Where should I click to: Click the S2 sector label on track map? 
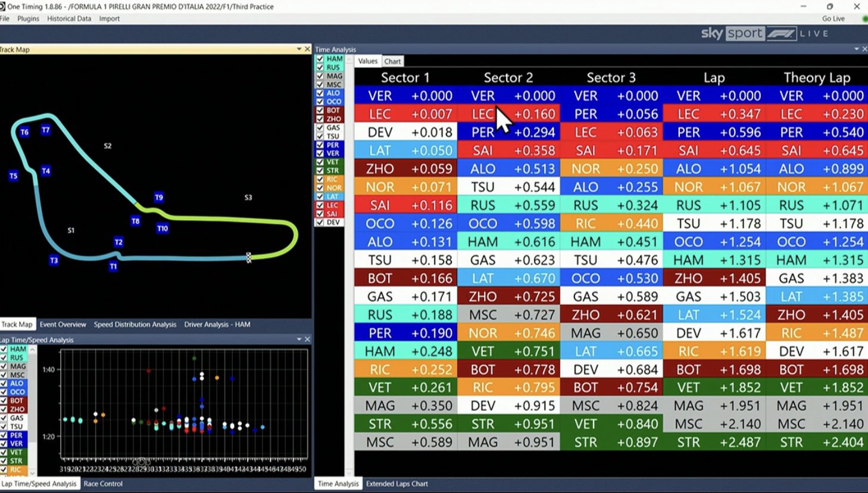[x=108, y=145]
